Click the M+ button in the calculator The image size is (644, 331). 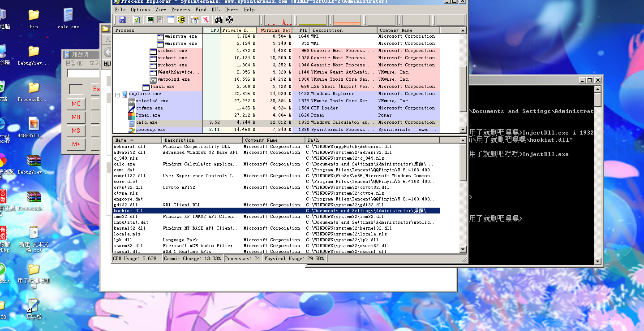coord(76,144)
